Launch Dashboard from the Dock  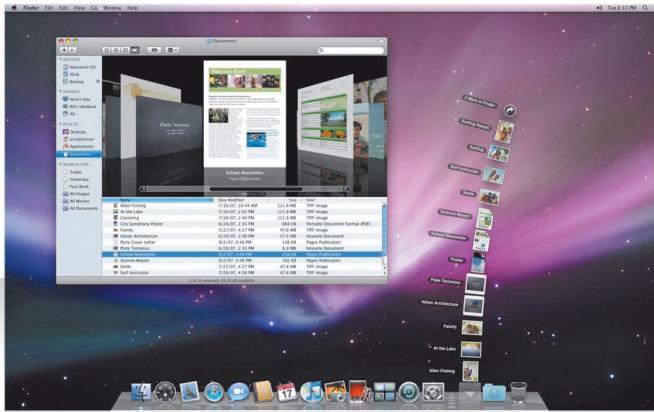click(165, 392)
